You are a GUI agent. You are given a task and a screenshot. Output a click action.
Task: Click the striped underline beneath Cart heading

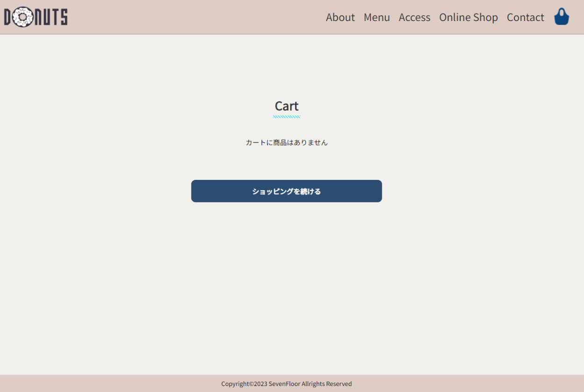pos(286,117)
